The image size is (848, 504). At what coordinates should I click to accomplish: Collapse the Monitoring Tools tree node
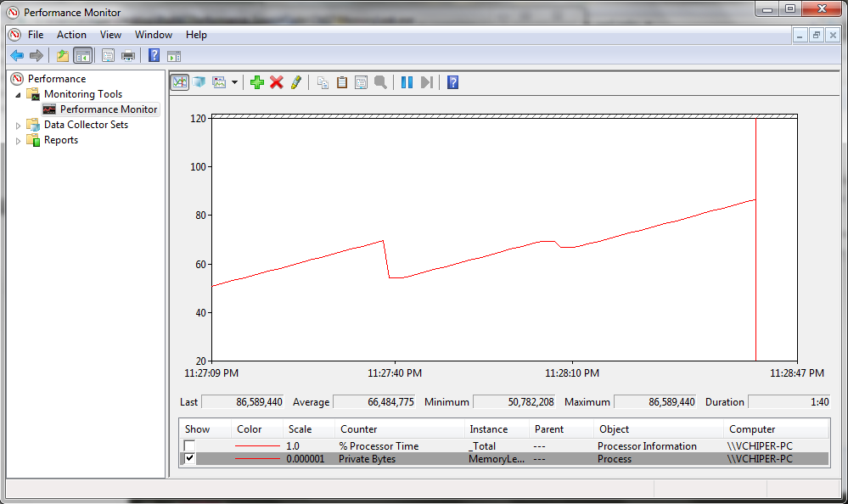(x=18, y=94)
